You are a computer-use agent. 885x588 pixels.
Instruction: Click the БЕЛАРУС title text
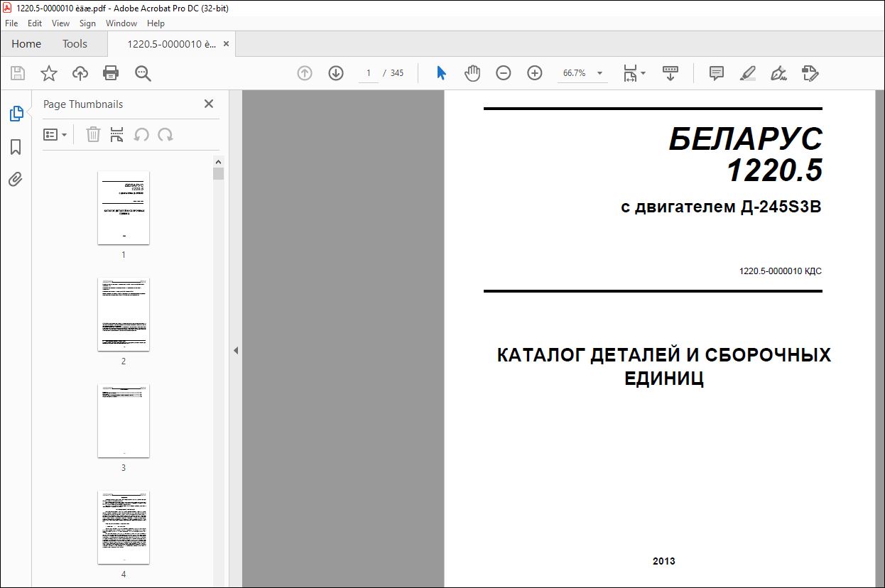746,139
